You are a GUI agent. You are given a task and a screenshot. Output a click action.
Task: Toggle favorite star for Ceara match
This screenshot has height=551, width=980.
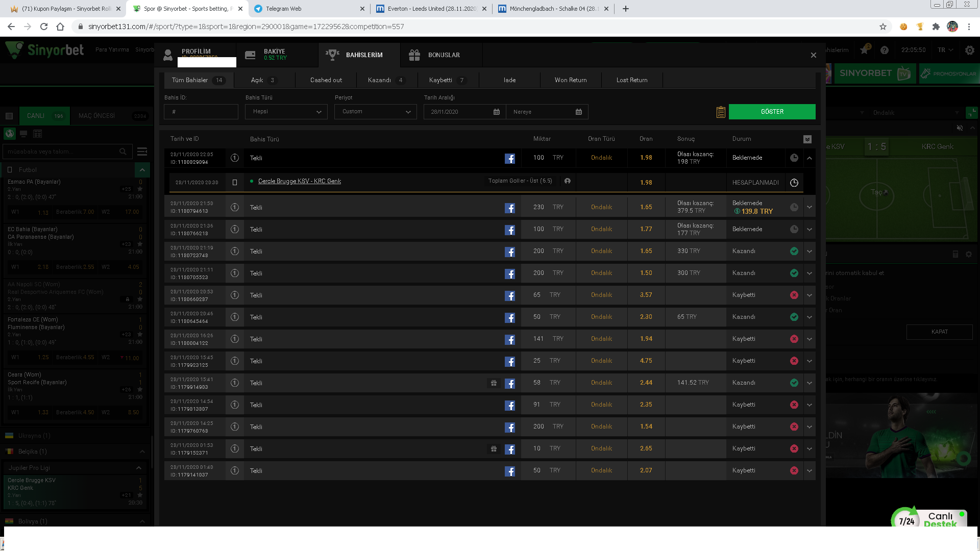(x=140, y=390)
